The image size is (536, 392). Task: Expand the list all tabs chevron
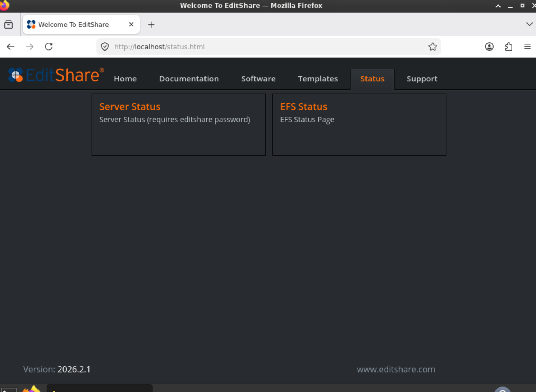529,24
